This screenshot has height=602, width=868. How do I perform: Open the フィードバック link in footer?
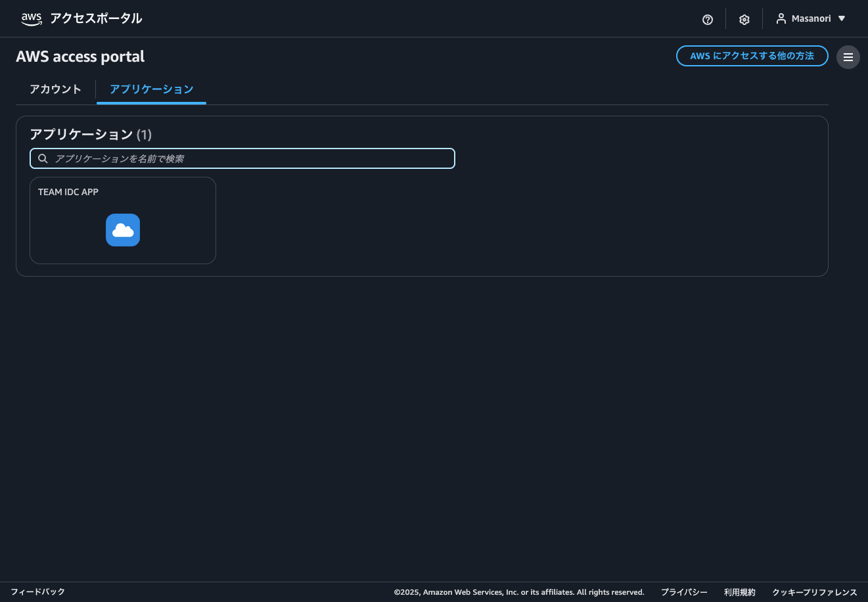pyautogui.click(x=37, y=592)
